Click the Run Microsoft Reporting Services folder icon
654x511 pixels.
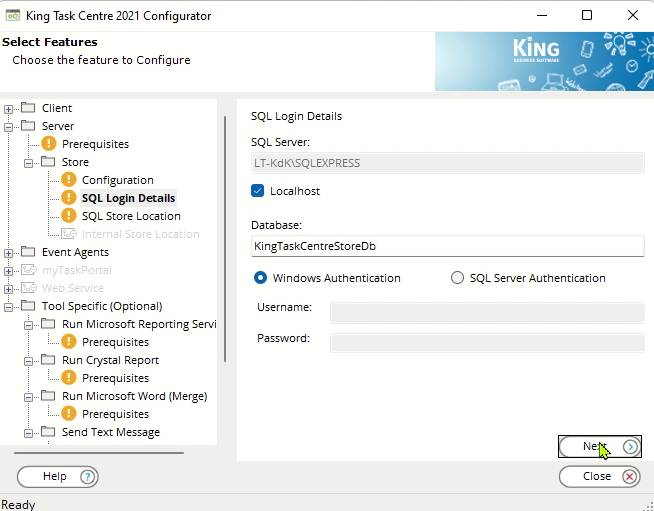(48, 324)
